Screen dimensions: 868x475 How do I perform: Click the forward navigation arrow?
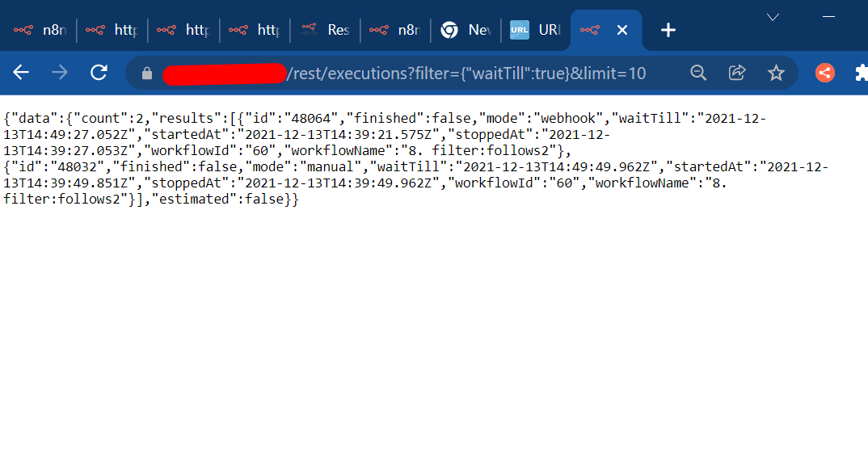(59, 73)
